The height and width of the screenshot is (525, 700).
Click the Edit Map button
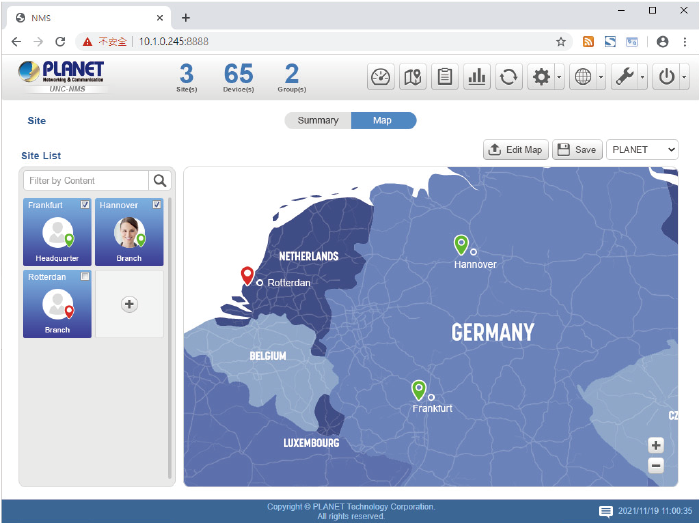point(515,150)
